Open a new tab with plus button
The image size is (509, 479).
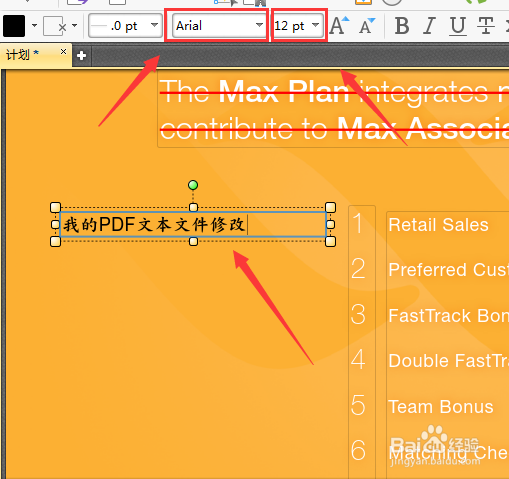pos(82,56)
